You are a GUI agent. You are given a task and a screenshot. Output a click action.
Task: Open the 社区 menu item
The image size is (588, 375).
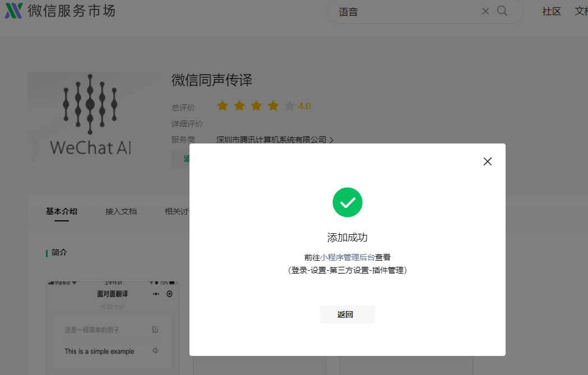[551, 11]
